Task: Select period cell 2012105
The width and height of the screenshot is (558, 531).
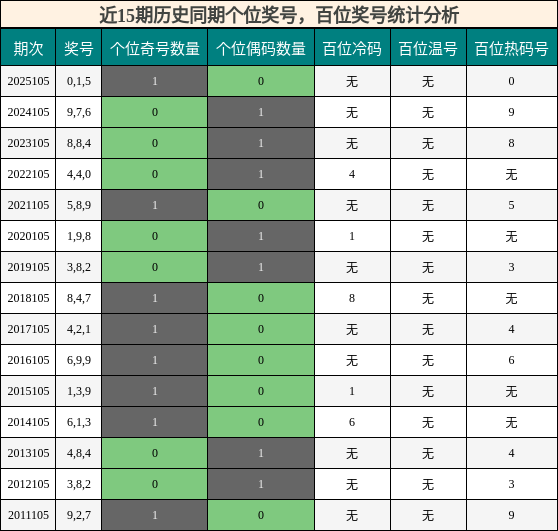Action: (x=28, y=484)
